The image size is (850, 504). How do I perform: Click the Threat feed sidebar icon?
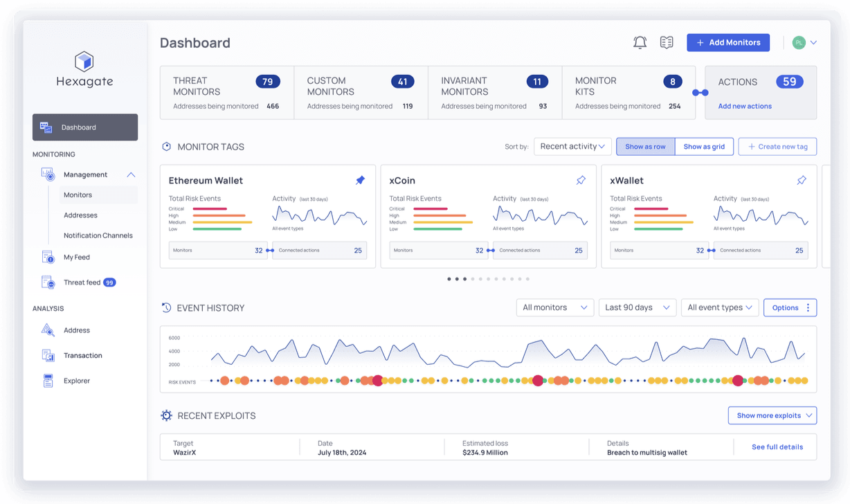[48, 282]
